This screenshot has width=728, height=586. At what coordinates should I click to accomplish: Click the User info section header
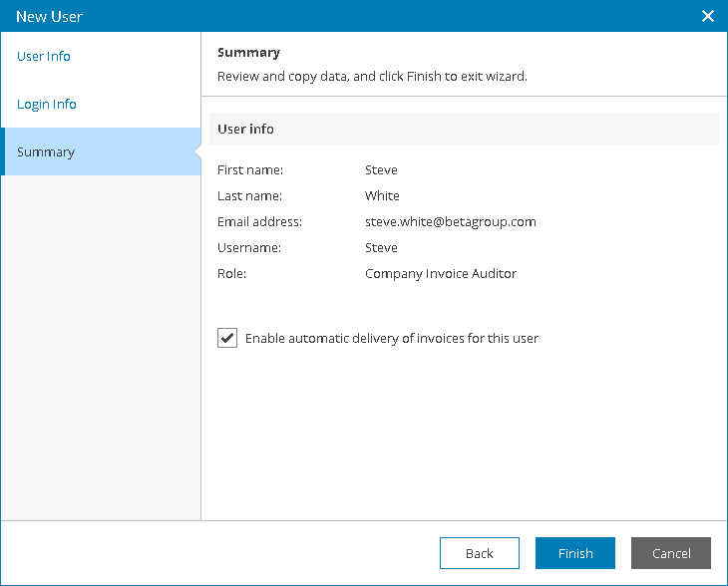tap(245, 130)
